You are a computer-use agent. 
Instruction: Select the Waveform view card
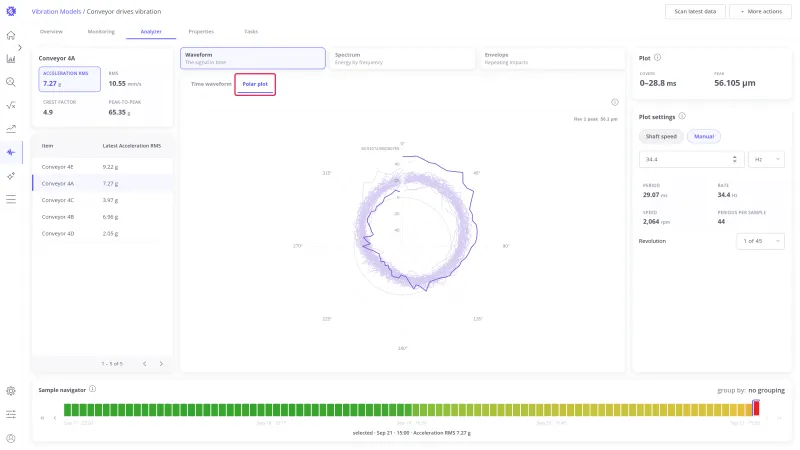pyautogui.click(x=253, y=58)
